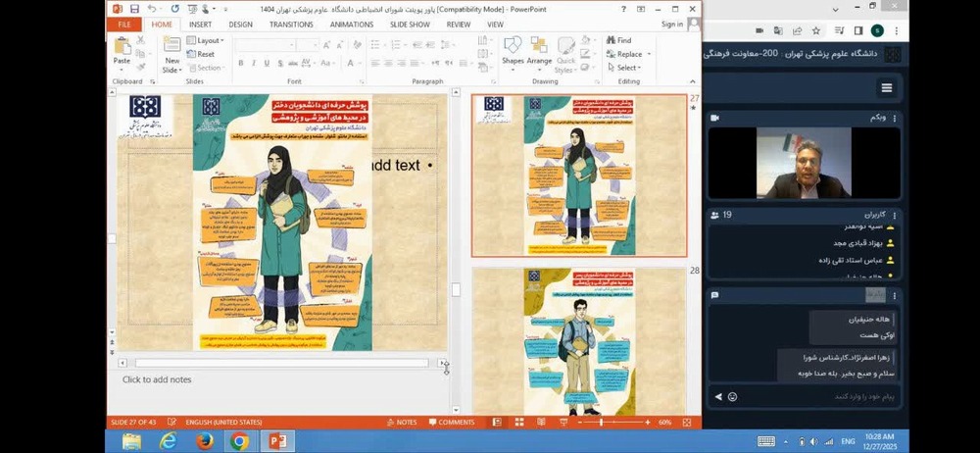
Task: Click the Arrange objects icon
Action: [x=539, y=47]
